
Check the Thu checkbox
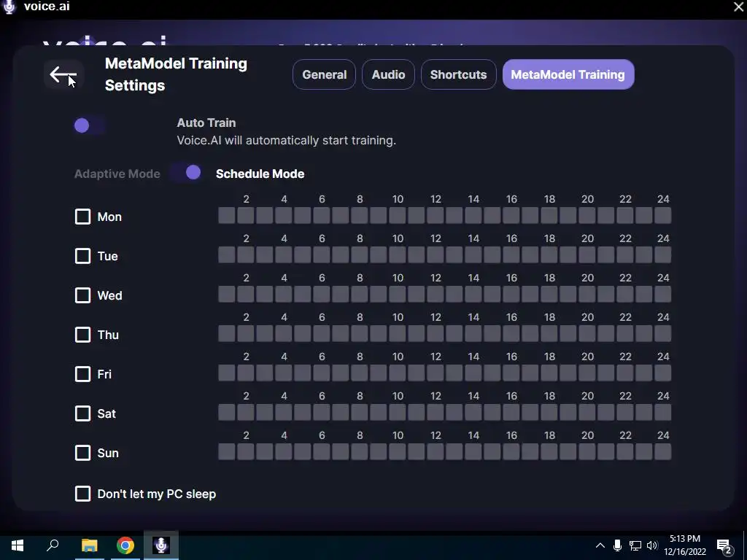(x=83, y=335)
